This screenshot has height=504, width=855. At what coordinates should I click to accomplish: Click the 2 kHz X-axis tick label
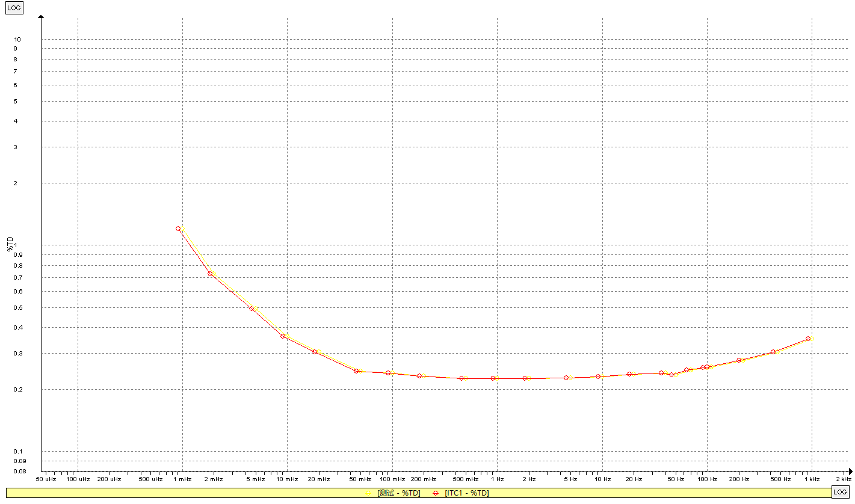tap(843, 479)
